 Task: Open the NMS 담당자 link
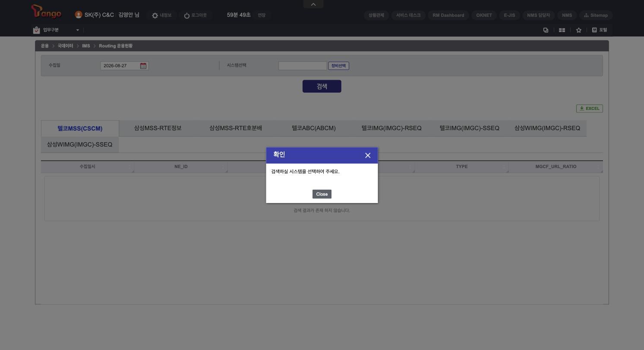coord(538,15)
